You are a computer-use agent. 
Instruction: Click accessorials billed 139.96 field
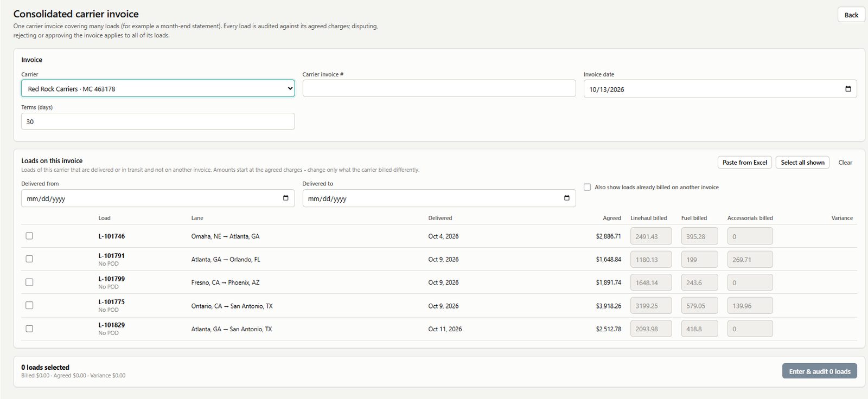[750, 306]
